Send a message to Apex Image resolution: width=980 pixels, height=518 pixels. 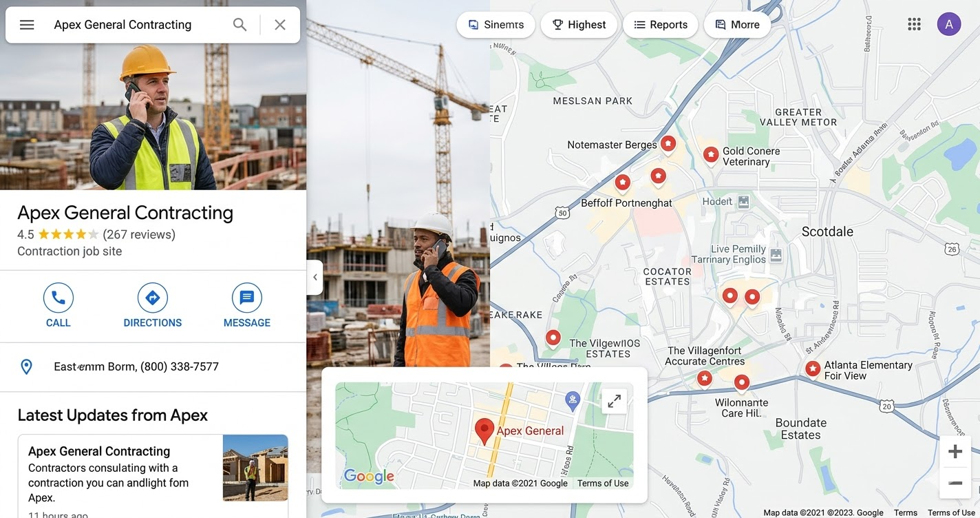coord(247,305)
